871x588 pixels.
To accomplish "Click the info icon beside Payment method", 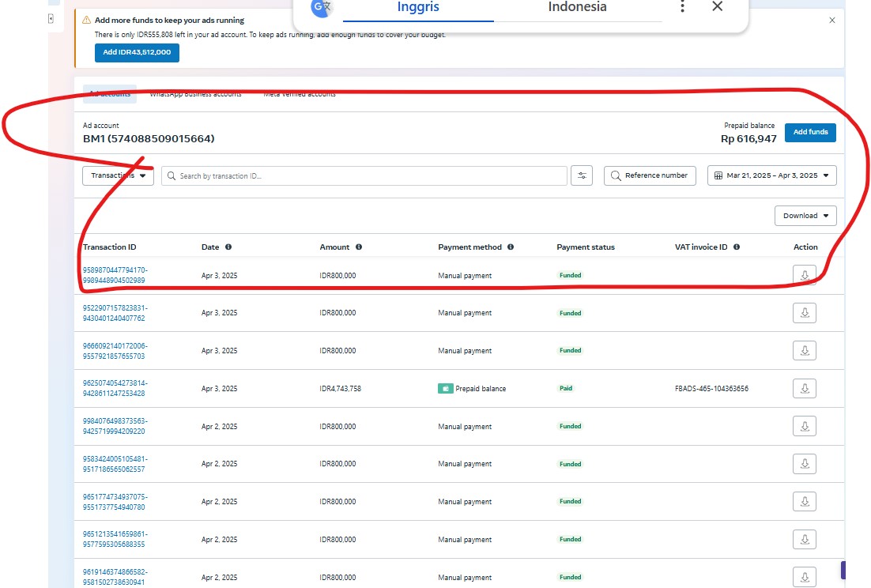I will point(511,247).
